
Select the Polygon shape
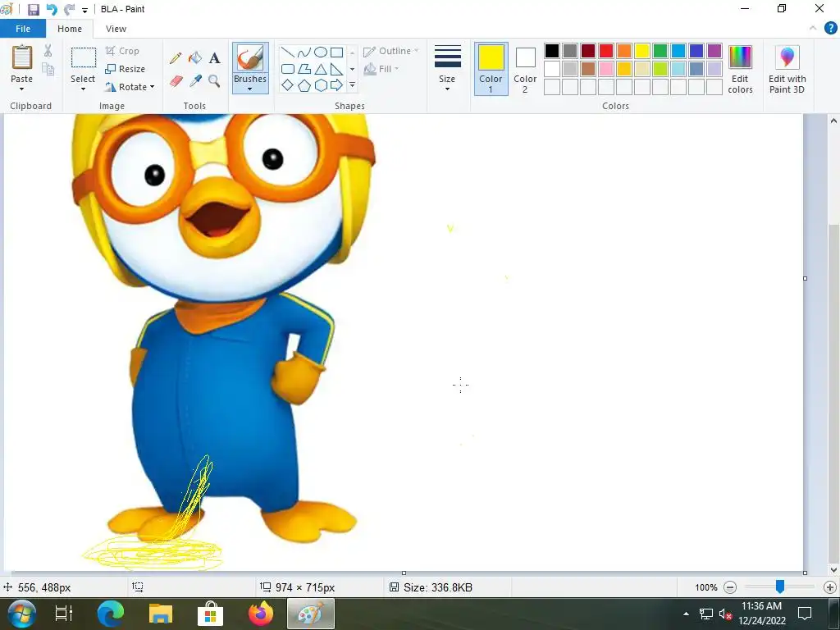(304, 69)
